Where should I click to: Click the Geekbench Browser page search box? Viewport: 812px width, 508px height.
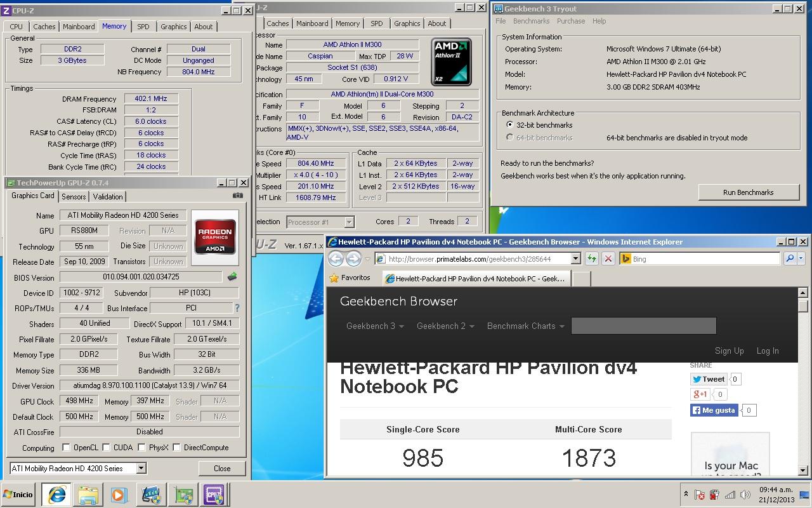(x=643, y=326)
